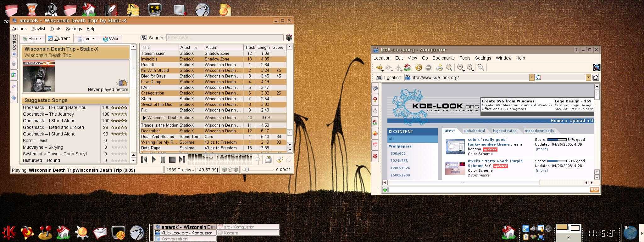
Task: Click the amaroK analyzer visualization
Action: [220, 159]
